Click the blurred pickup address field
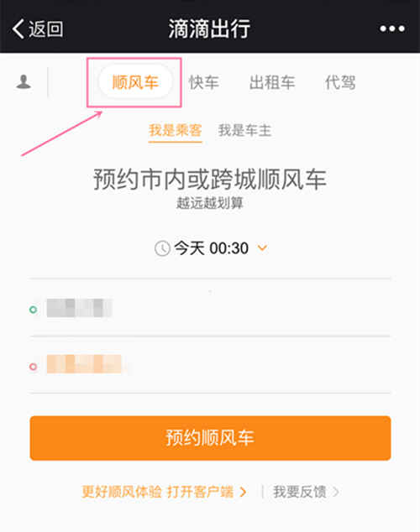This screenshot has height=532, width=420. coord(210,308)
